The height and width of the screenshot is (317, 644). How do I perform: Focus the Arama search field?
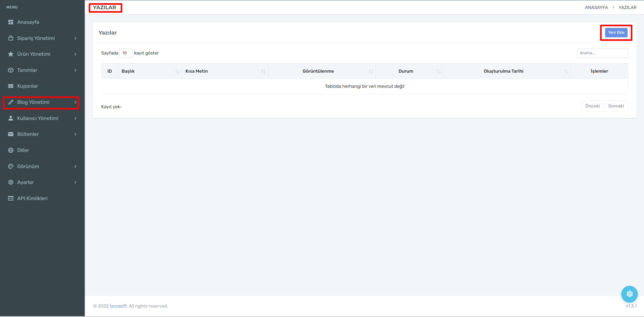(x=602, y=53)
